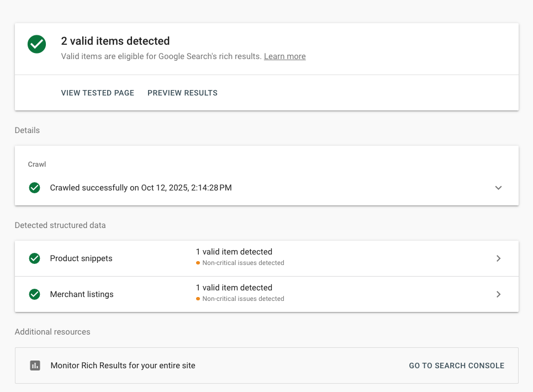The image size is (533, 392).
Task: Expand the crawl details section
Action: pyautogui.click(x=499, y=188)
